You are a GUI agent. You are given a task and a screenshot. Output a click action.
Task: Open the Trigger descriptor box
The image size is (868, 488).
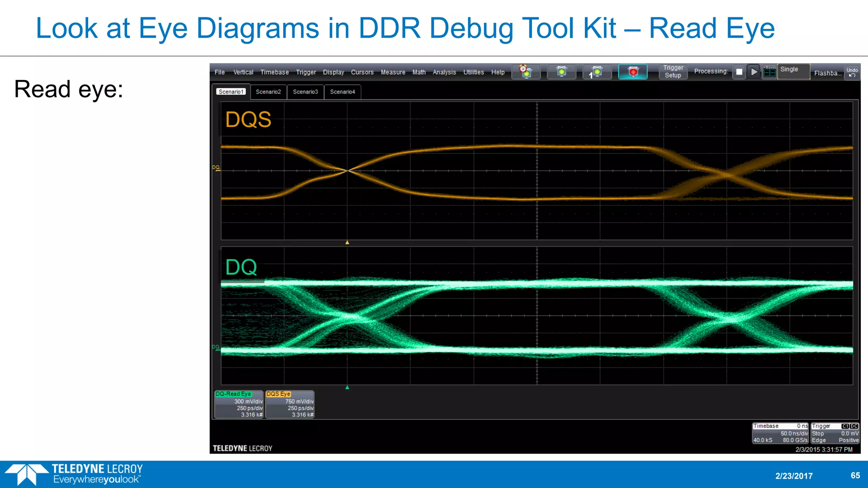click(x=835, y=433)
